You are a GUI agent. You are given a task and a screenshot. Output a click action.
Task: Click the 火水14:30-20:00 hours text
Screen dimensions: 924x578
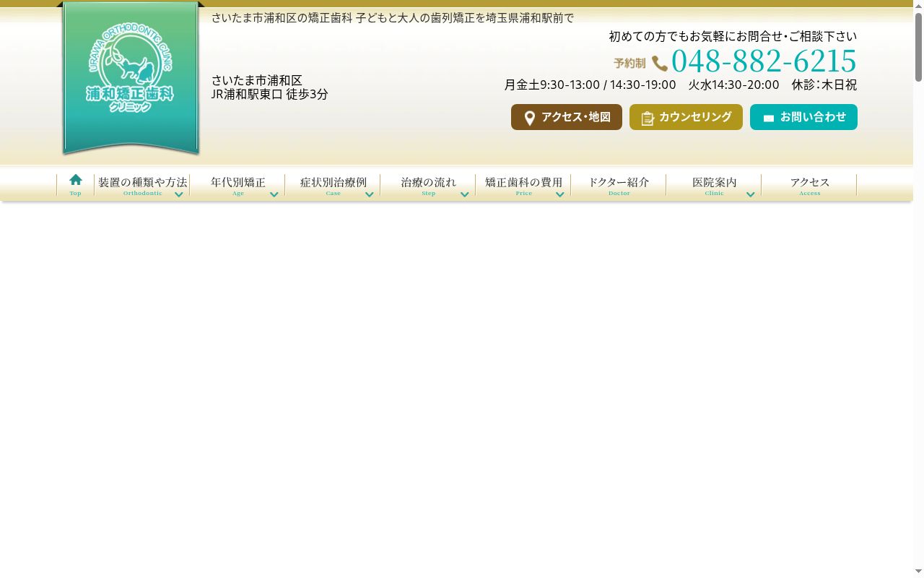733,85
